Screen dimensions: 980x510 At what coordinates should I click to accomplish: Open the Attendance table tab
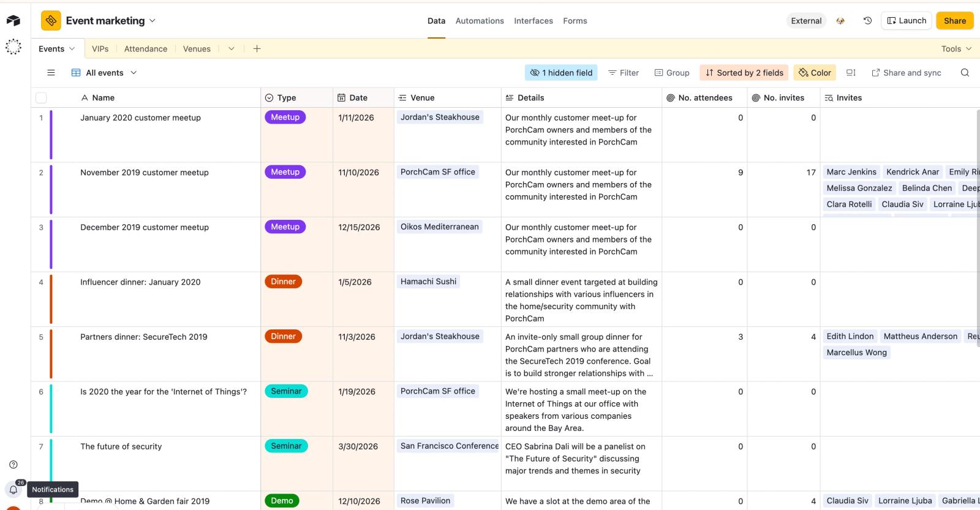(x=146, y=49)
